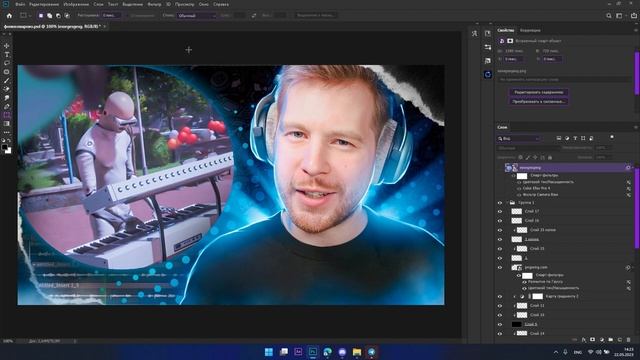Select the Rectangular Marquee tool
The width and height of the screenshot is (640, 360).
7,115
